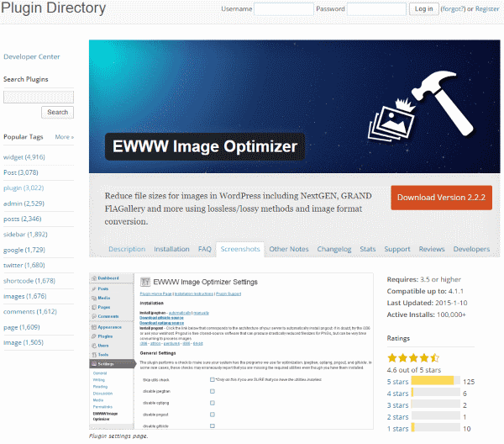Click the '4.6 out of 5 stars' text
Screen dimensions: 504x444
pos(414,370)
